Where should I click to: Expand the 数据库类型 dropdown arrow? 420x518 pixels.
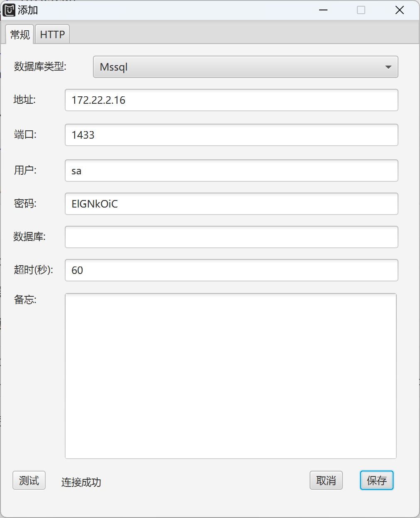[388, 67]
